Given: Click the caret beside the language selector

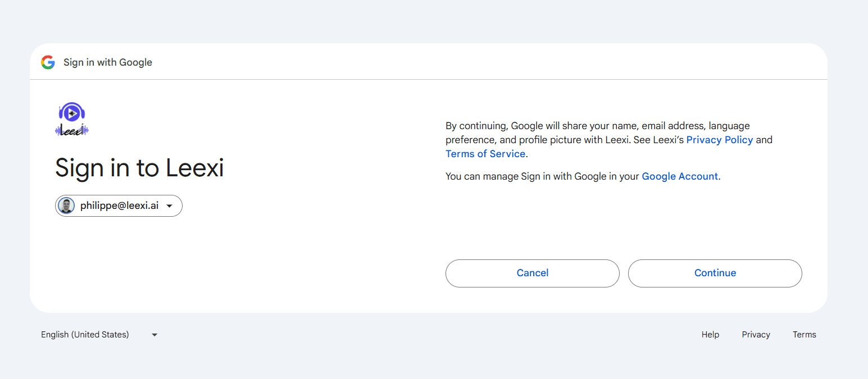Looking at the screenshot, I should click(154, 335).
